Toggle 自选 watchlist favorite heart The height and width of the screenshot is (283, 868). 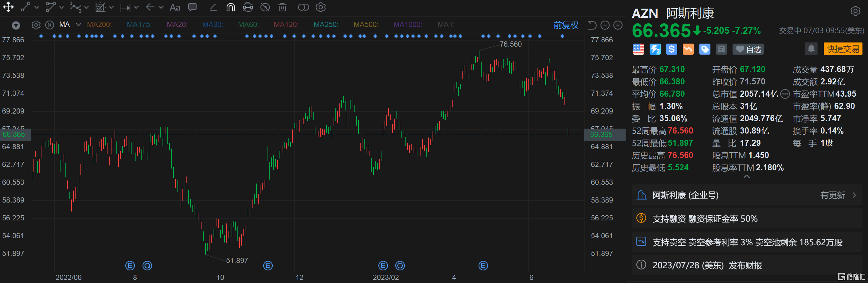click(x=748, y=49)
